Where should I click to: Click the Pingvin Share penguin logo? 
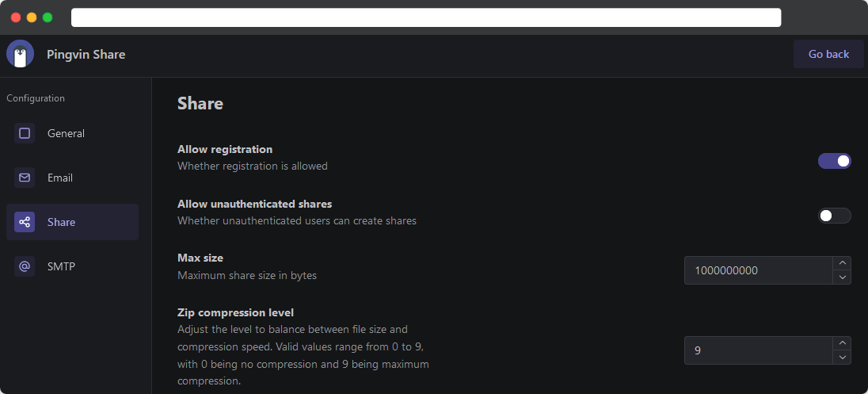pos(21,54)
